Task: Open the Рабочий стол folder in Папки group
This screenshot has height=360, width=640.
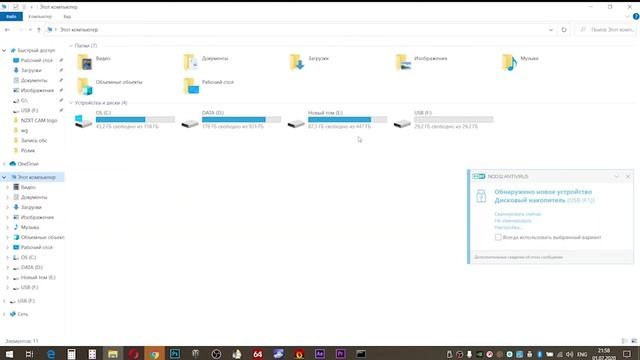Action: pos(209,86)
